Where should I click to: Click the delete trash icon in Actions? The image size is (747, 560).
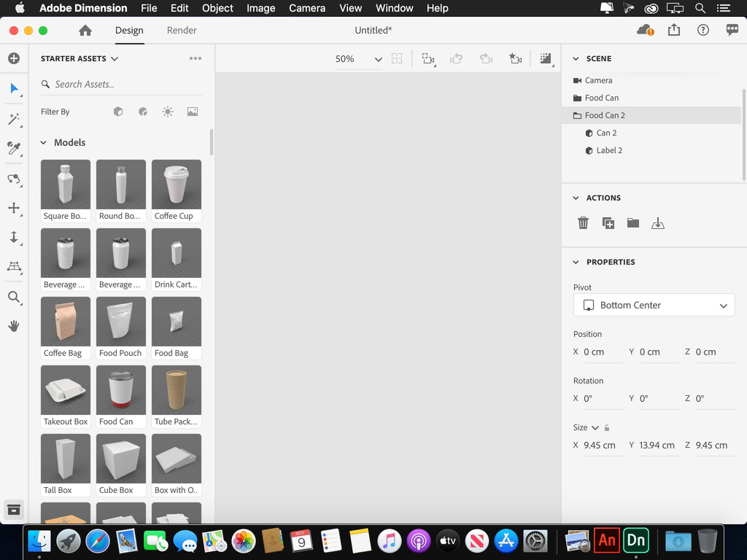click(x=583, y=223)
